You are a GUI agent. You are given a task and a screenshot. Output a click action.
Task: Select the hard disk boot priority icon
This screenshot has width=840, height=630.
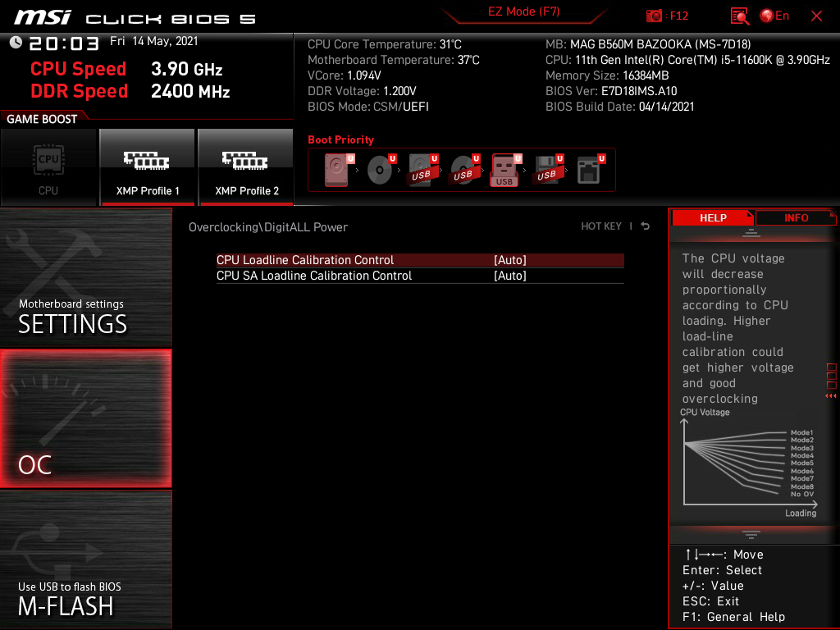339,170
